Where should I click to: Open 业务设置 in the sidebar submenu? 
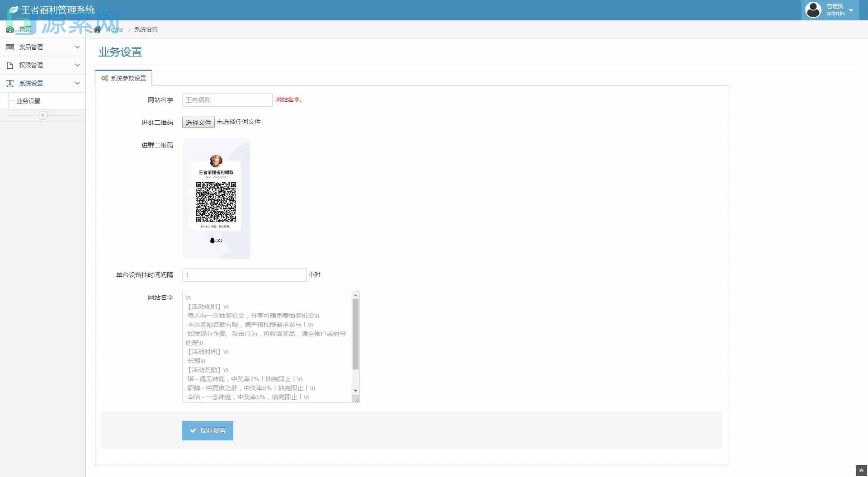pyautogui.click(x=28, y=101)
